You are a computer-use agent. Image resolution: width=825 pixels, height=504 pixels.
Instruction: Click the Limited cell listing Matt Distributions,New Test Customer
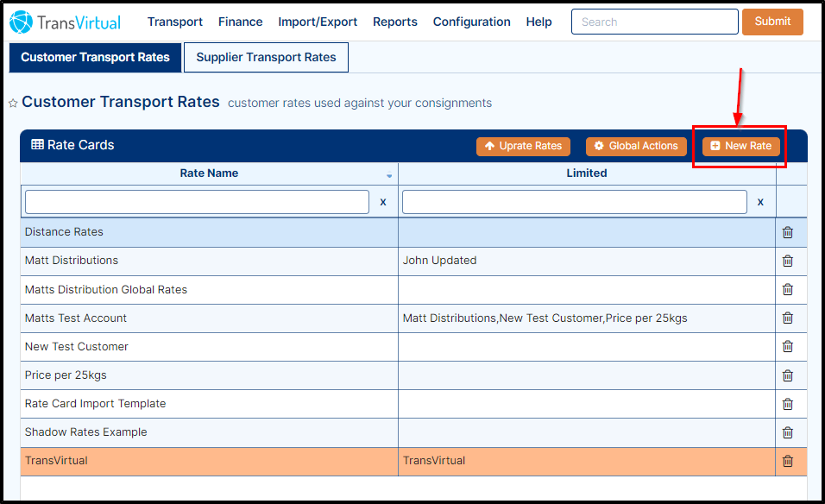587,318
